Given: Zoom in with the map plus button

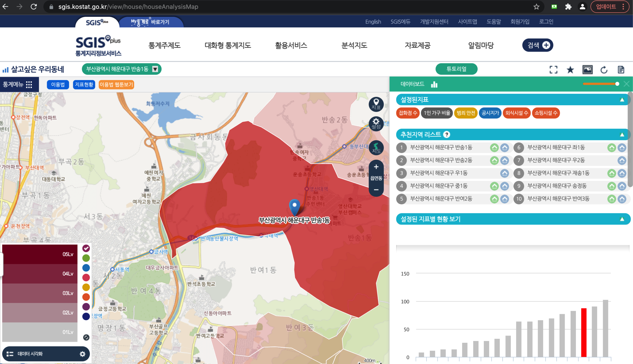Looking at the screenshot, I should click(x=376, y=167).
